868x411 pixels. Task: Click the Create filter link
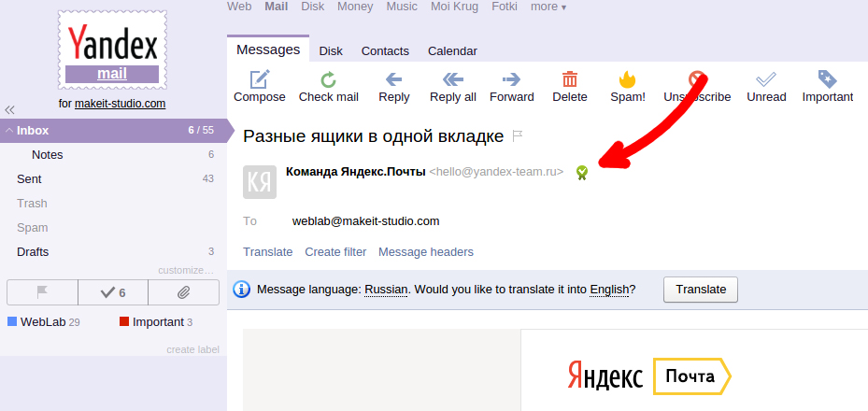[x=335, y=252]
